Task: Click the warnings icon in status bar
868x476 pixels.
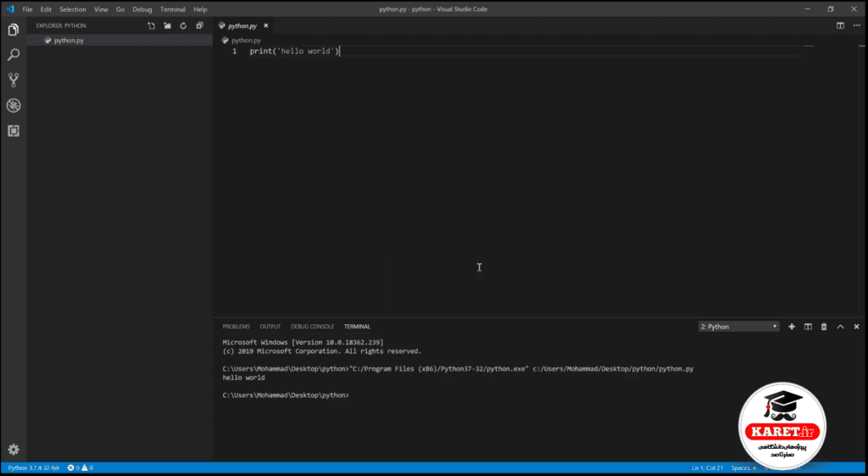Action: [85, 468]
